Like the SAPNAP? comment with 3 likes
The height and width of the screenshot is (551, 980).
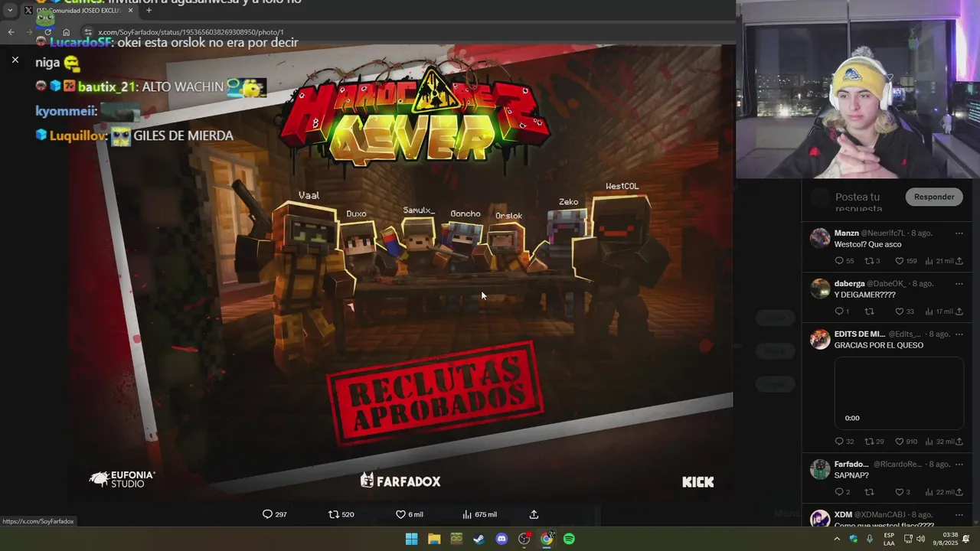point(903,492)
